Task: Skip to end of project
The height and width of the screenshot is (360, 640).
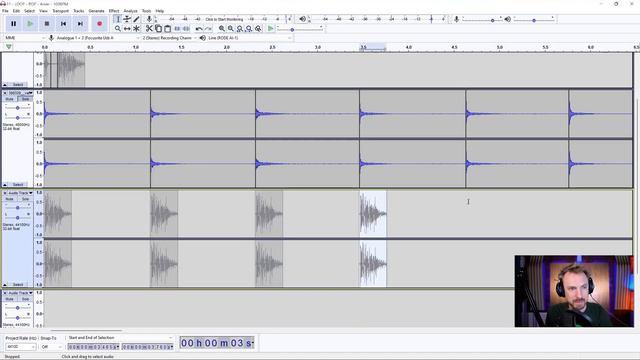Action: [x=80, y=24]
